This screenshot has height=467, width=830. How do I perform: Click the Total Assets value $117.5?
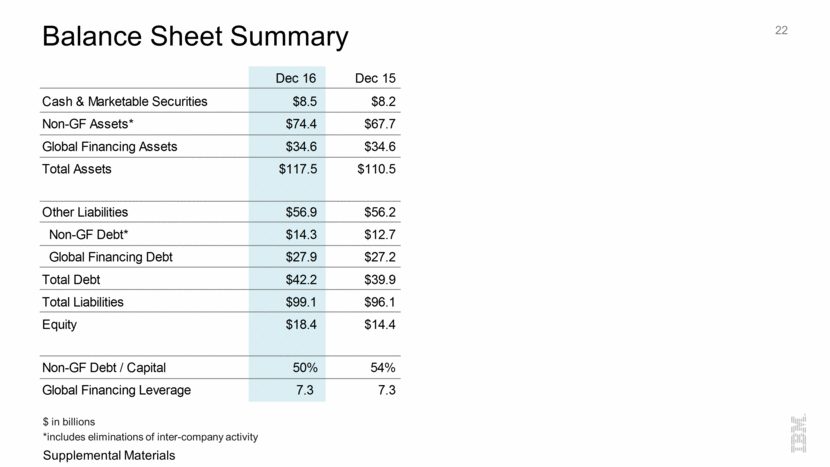[x=297, y=169]
